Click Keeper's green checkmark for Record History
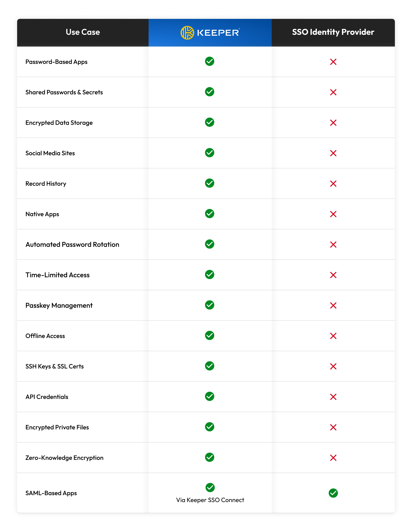The width and height of the screenshot is (412, 532). pyautogui.click(x=209, y=183)
